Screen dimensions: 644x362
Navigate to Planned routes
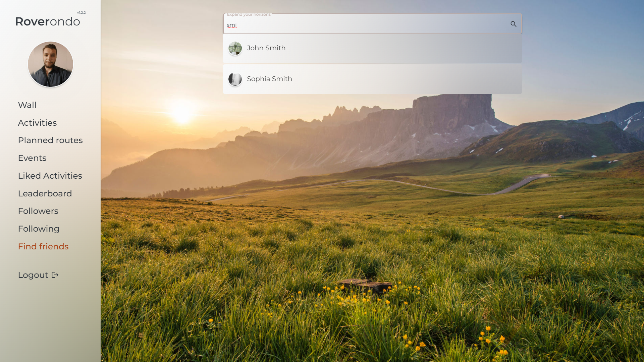[x=50, y=140]
